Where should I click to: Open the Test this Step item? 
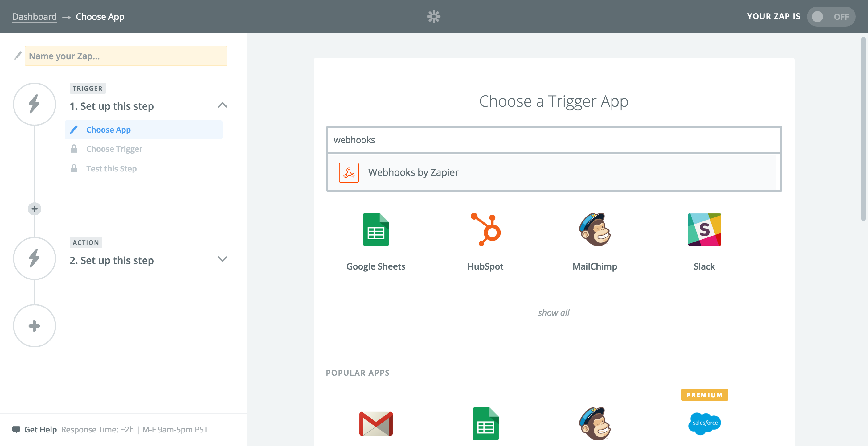click(x=112, y=168)
